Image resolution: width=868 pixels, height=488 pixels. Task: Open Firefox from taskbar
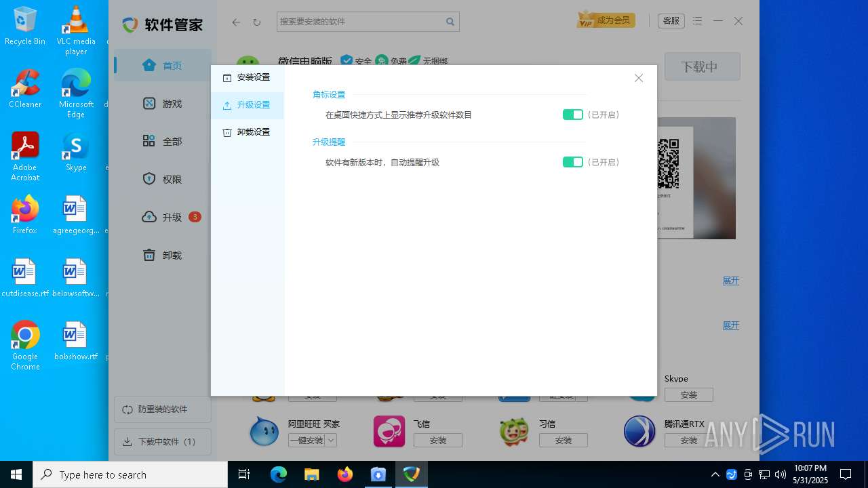point(345,474)
